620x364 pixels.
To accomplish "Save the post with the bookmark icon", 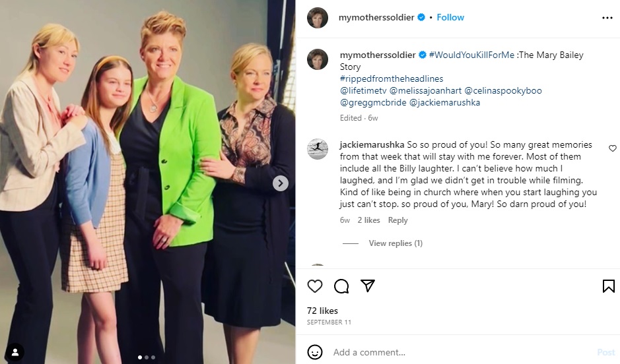I will pyautogui.click(x=608, y=286).
